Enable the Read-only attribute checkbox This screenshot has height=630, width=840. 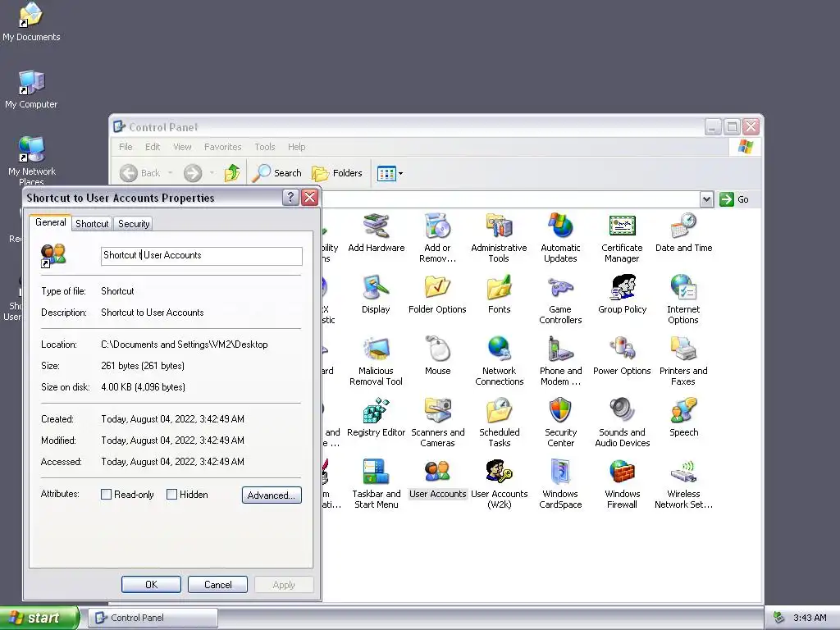pyautogui.click(x=106, y=495)
